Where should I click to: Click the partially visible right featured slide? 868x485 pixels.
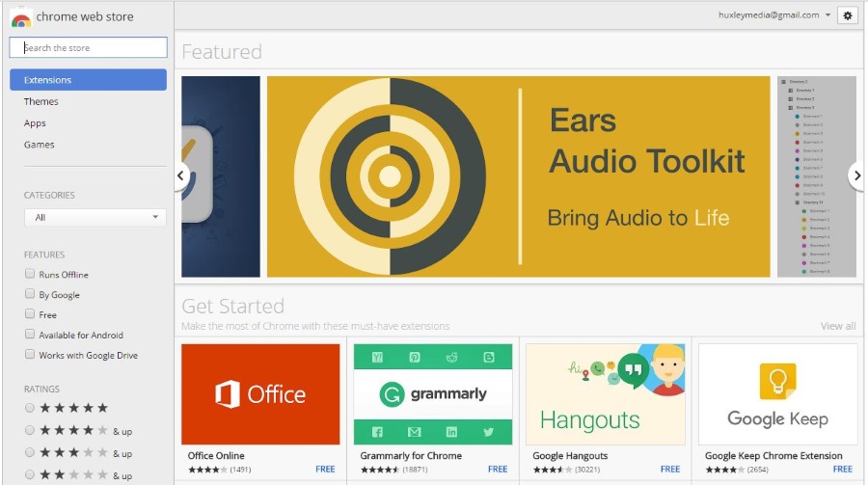pos(817,176)
